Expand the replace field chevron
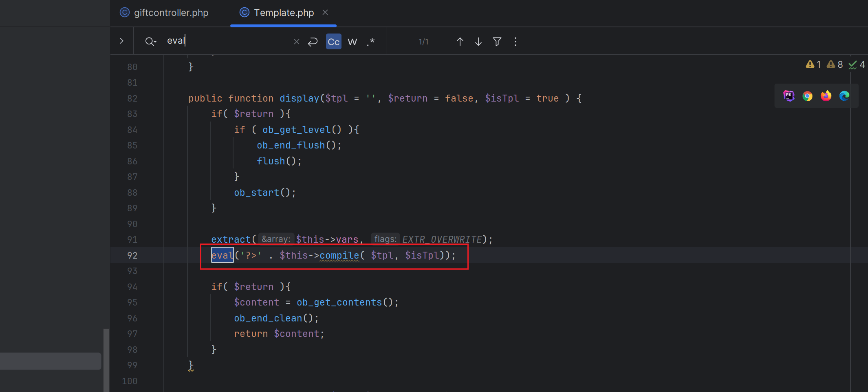Viewport: 868px width, 392px height. point(121,41)
